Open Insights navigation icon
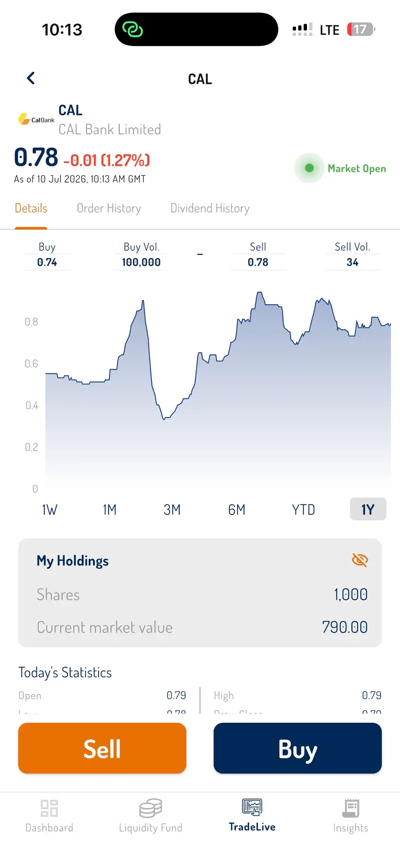 tap(351, 808)
